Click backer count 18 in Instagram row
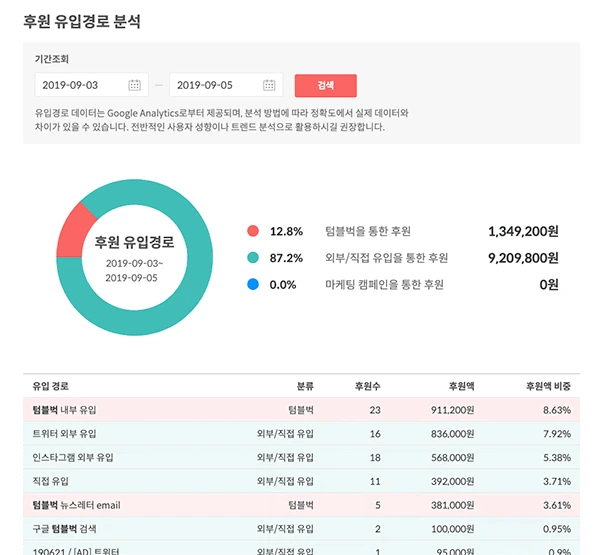600x555 pixels. point(375,457)
